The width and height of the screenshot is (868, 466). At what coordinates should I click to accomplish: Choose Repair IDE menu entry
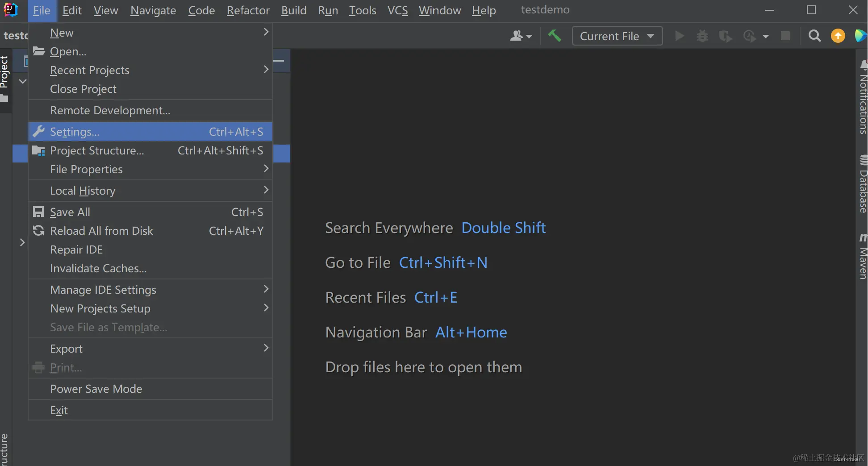(x=150, y=250)
